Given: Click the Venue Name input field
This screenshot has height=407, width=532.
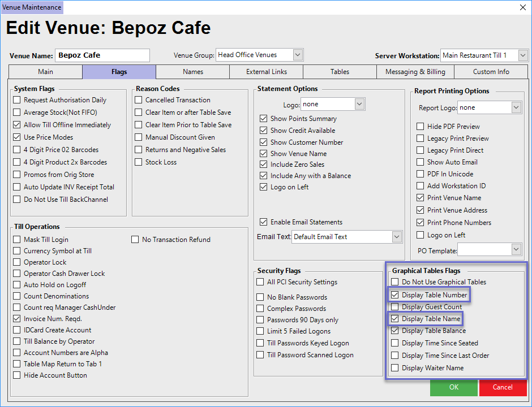Looking at the screenshot, I should click(102, 55).
